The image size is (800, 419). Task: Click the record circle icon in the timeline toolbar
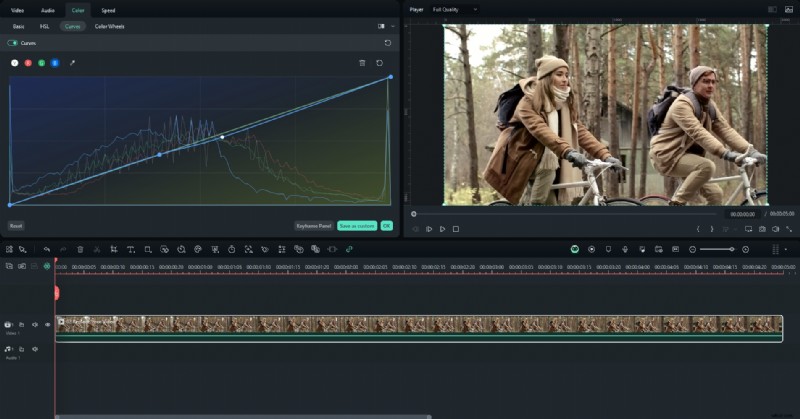coord(591,249)
